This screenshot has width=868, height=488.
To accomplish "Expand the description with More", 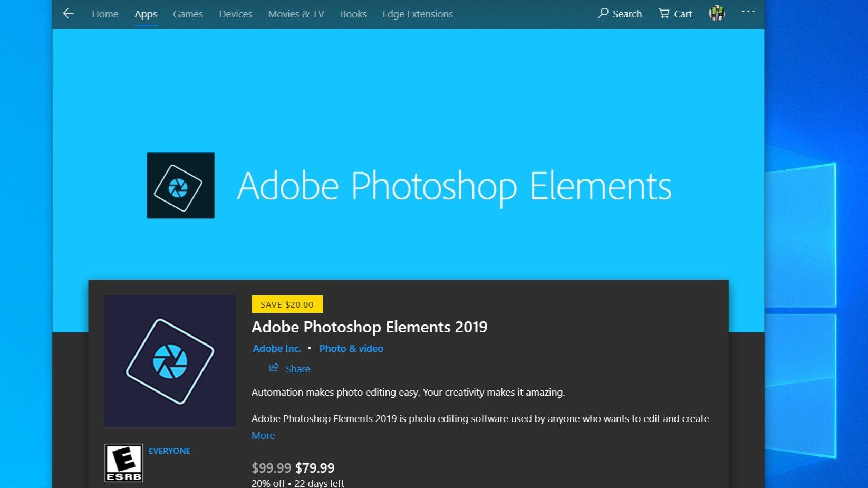I will [263, 435].
